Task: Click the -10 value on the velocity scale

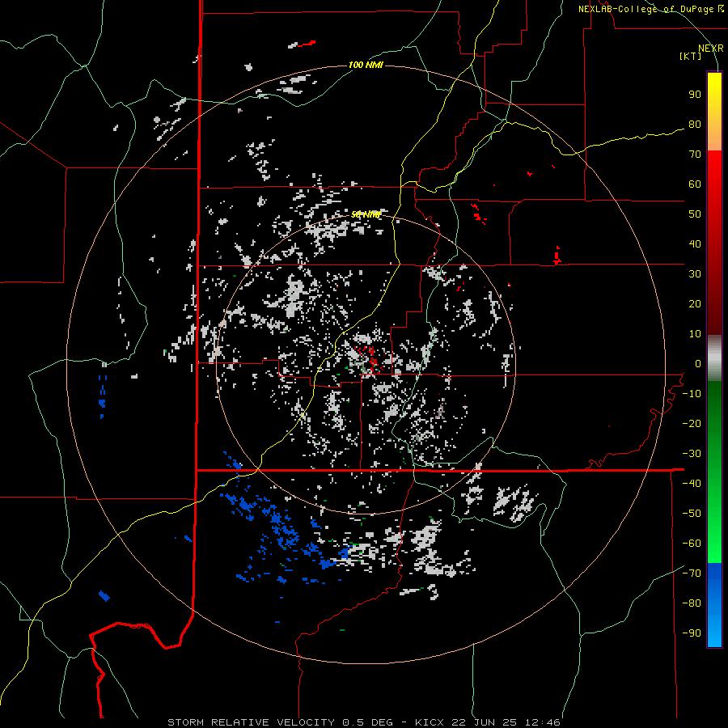Action: [692, 394]
